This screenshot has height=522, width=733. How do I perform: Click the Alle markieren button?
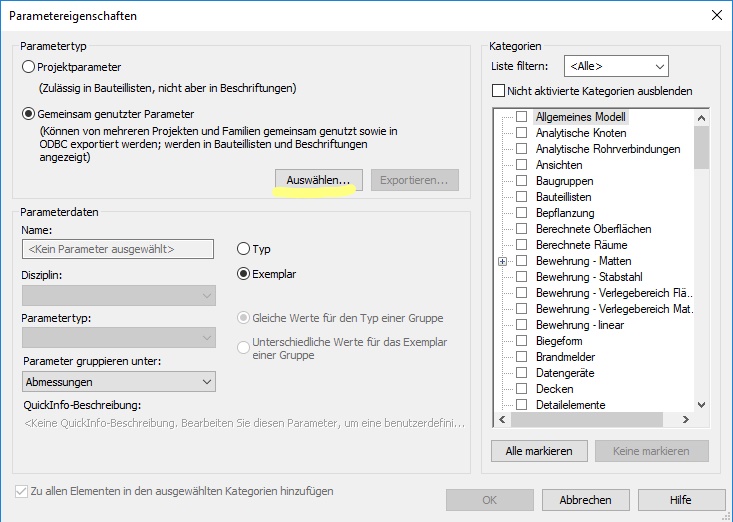pyautogui.click(x=538, y=451)
